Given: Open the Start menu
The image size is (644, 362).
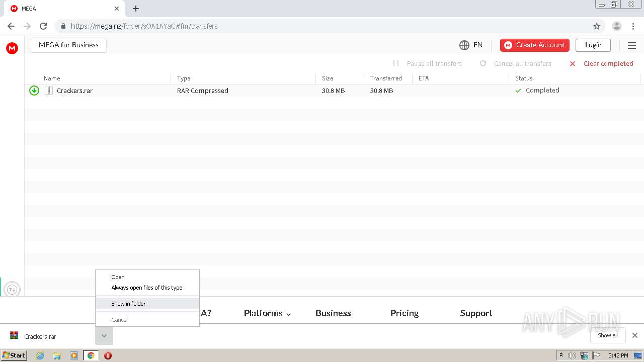Looking at the screenshot, I should click(14, 355).
